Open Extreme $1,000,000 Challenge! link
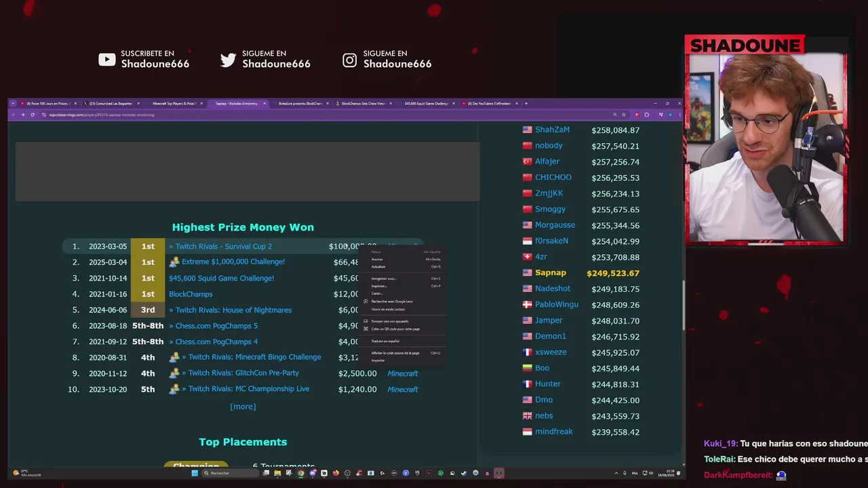This screenshot has width=868, height=488. (x=233, y=262)
